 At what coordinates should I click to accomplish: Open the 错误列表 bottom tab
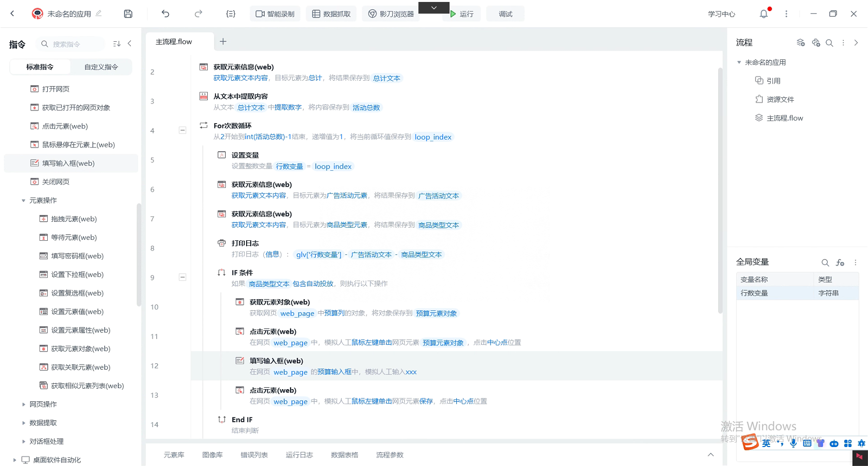point(254,455)
